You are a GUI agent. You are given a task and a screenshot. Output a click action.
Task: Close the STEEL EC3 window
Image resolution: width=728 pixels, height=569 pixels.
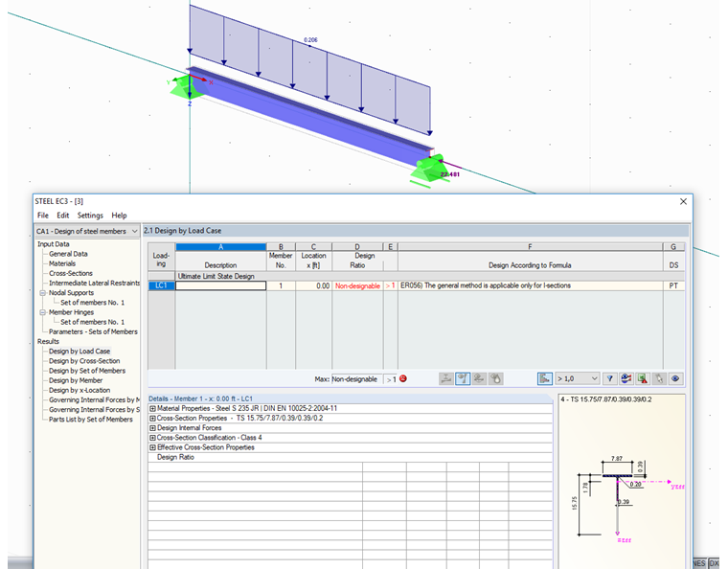[683, 201]
